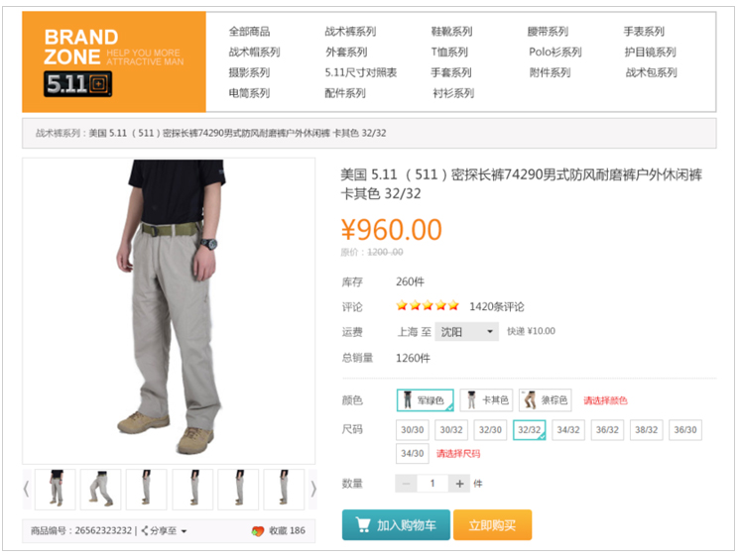Screen dimensions: 741x560
Task: Go to 全部商品 in navigation
Action: tap(249, 32)
